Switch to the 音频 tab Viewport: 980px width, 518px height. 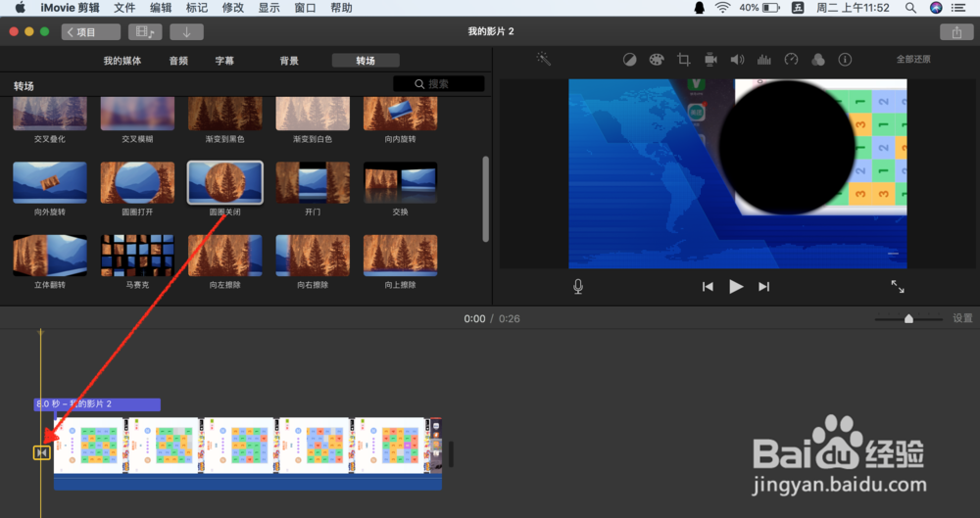point(178,61)
